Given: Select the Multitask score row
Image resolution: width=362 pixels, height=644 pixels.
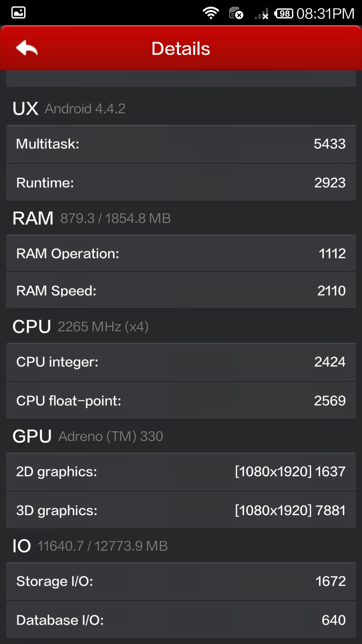Looking at the screenshot, I should (x=181, y=144).
